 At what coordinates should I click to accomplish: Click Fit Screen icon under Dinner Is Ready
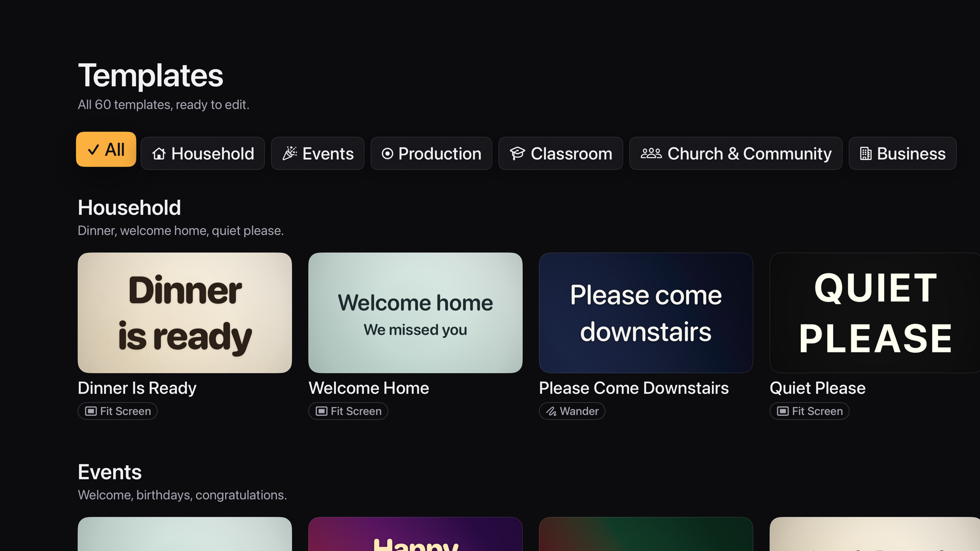pyautogui.click(x=91, y=411)
